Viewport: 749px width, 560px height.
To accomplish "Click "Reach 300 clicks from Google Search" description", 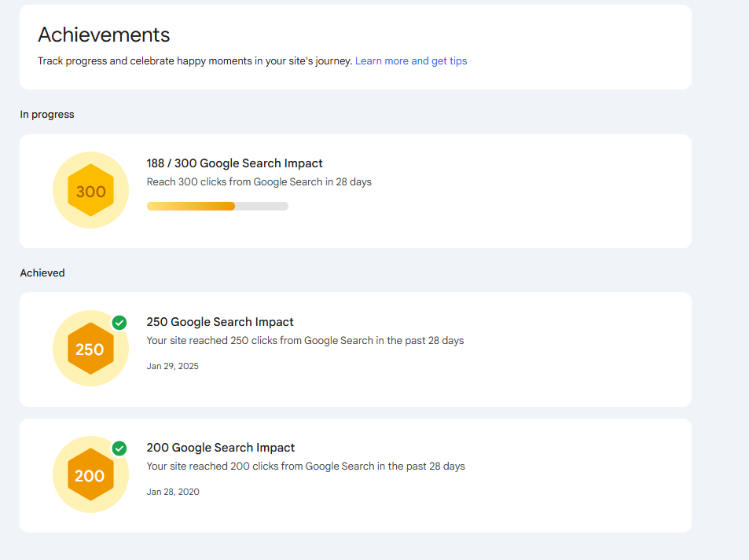I will pos(259,182).
